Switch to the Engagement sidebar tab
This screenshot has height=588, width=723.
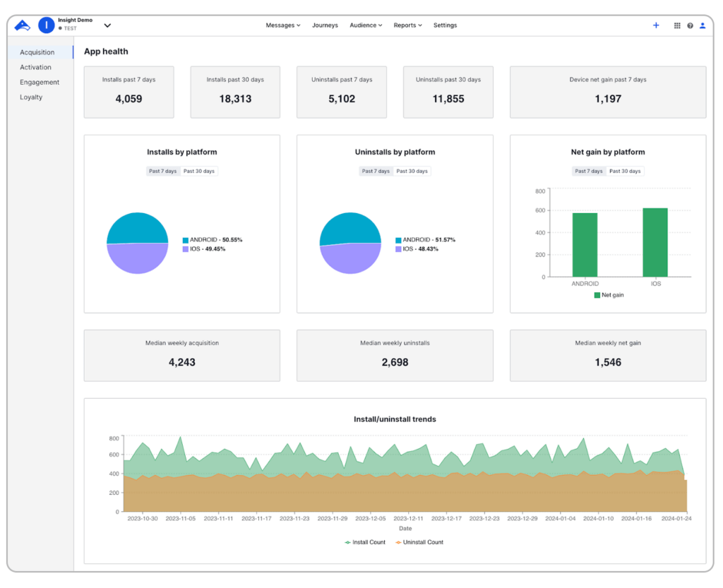pyautogui.click(x=40, y=83)
